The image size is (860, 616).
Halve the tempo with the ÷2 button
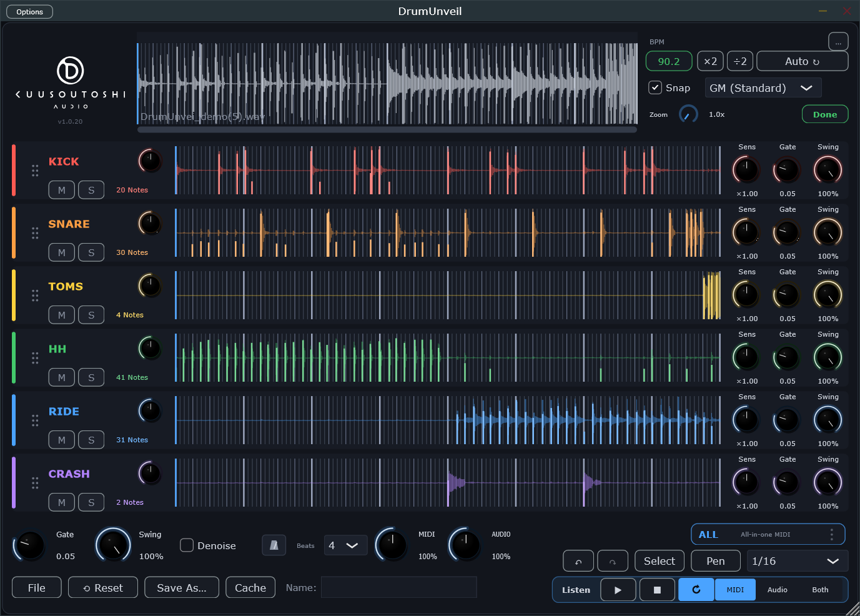click(740, 61)
